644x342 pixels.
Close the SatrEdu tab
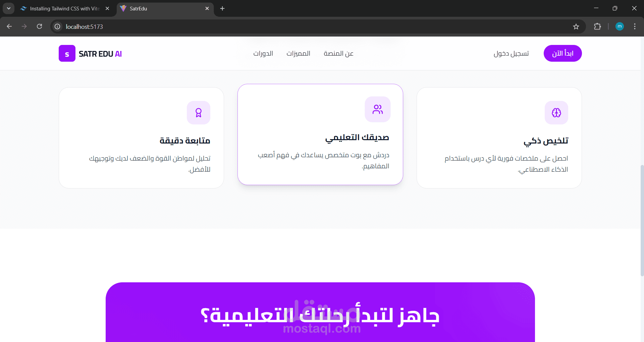pyautogui.click(x=207, y=8)
